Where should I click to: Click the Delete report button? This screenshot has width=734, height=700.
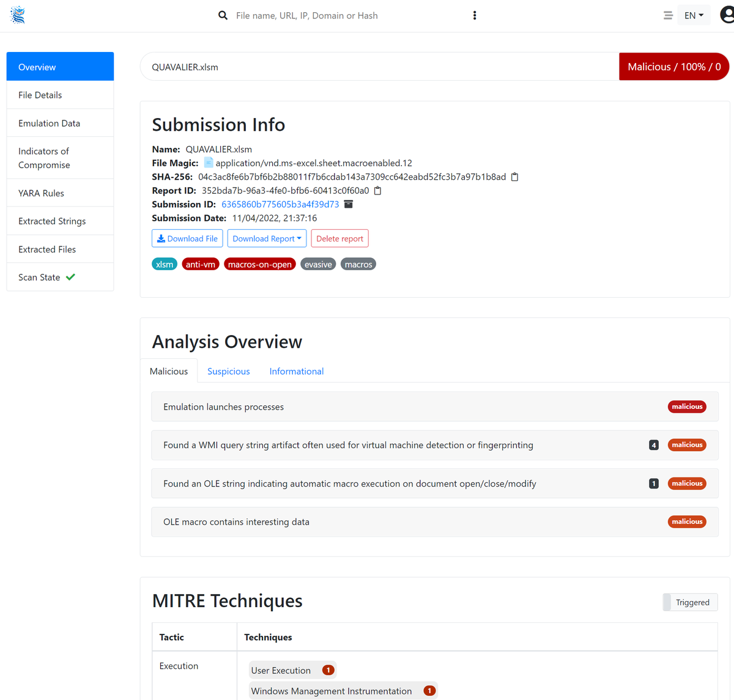tap(339, 238)
